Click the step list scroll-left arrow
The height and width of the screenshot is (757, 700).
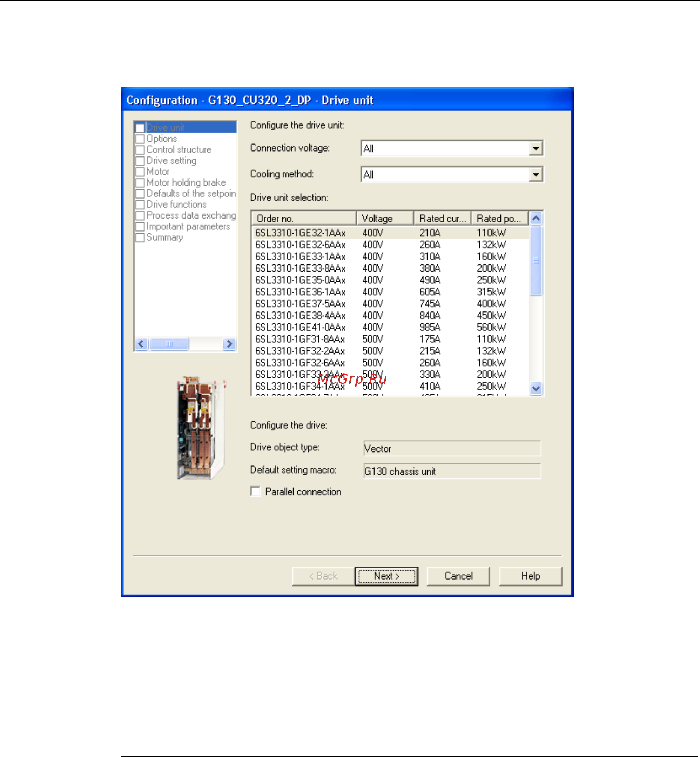click(x=141, y=344)
